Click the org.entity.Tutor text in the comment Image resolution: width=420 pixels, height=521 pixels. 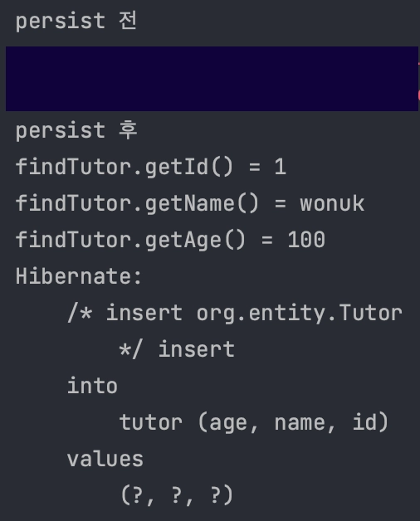click(x=300, y=314)
